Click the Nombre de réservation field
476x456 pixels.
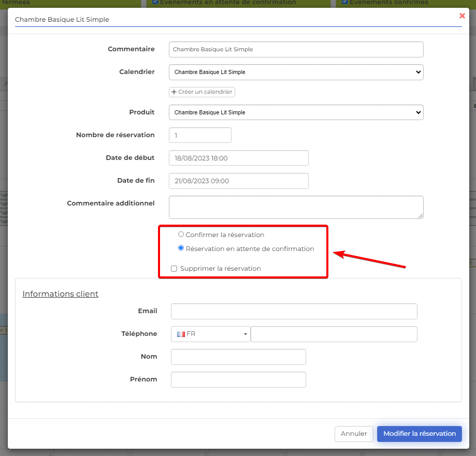pos(200,135)
